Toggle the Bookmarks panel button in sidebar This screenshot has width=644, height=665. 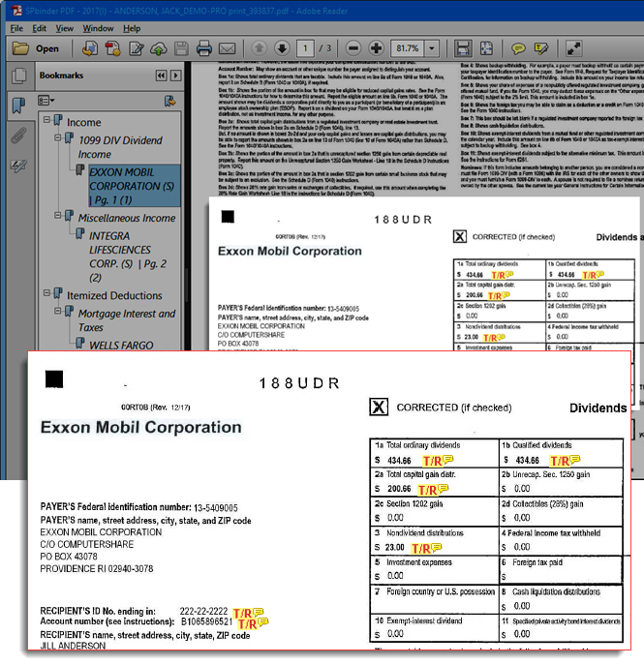17,106
